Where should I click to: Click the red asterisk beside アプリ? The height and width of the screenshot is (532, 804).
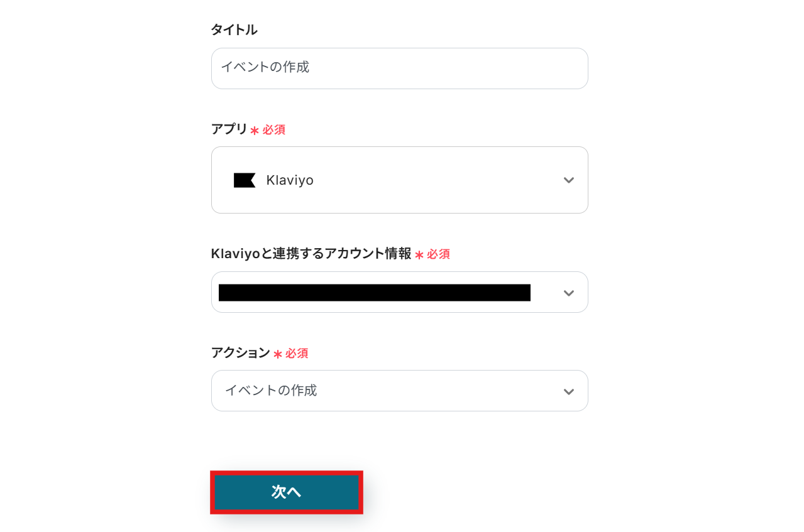(255, 131)
